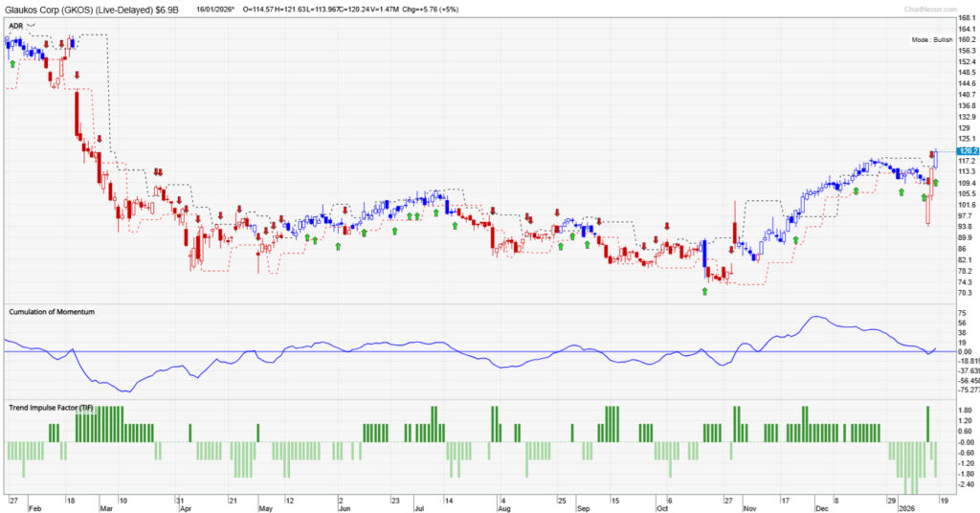Click the green up arrow at the October low
Viewport: 980px width, 513px height.
pyautogui.click(x=705, y=291)
